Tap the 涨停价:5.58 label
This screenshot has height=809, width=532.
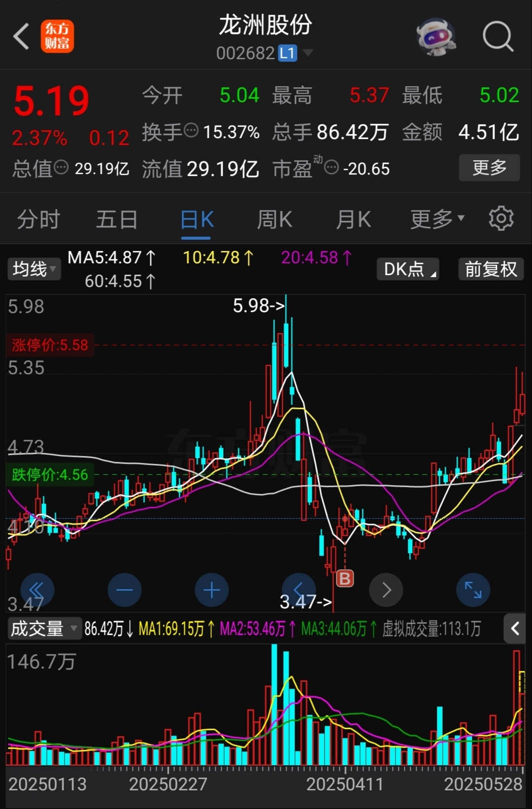(x=50, y=345)
